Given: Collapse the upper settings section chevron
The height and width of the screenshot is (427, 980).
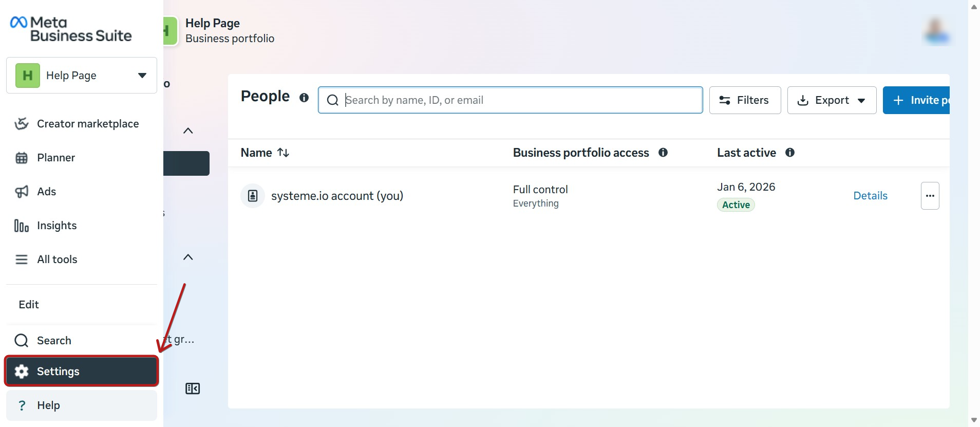Looking at the screenshot, I should click(188, 131).
